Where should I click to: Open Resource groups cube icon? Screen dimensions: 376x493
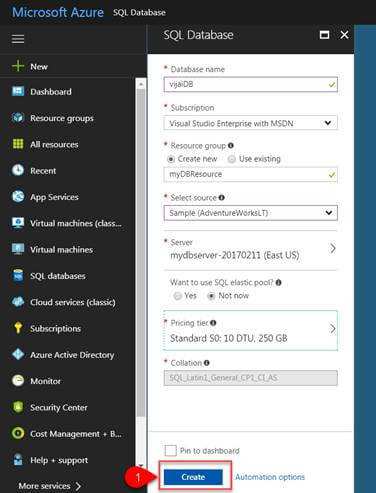pos(18,118)
